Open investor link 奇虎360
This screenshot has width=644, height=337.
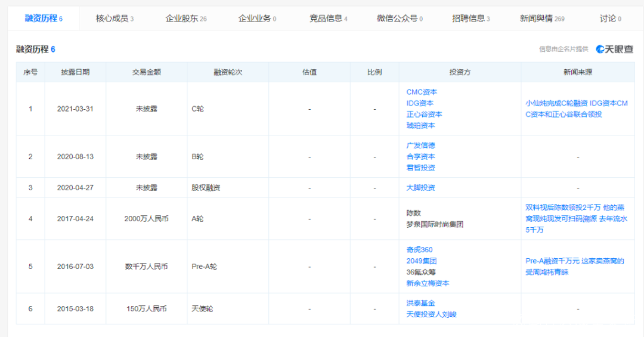[x=419, y=250]
